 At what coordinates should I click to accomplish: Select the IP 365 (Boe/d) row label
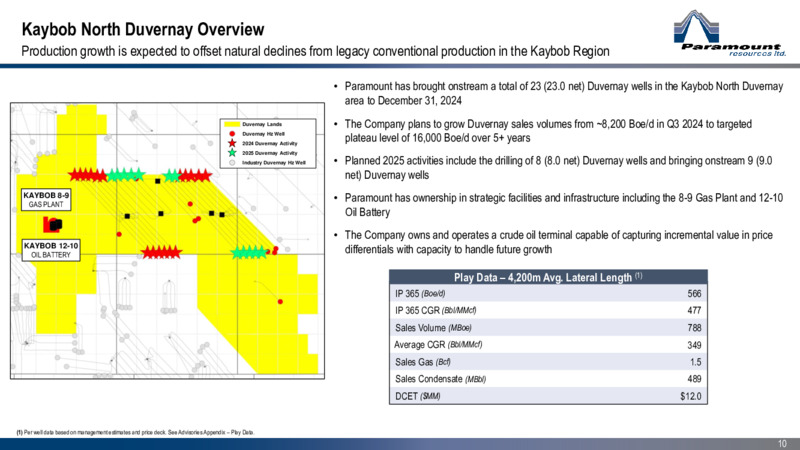pos(420,293)
